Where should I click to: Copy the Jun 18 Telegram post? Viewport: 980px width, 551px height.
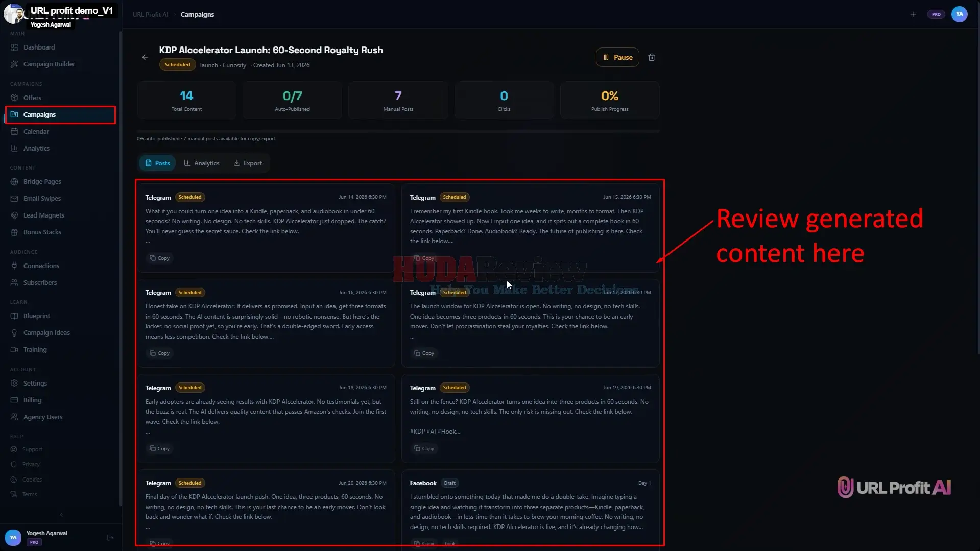point(159,448)
